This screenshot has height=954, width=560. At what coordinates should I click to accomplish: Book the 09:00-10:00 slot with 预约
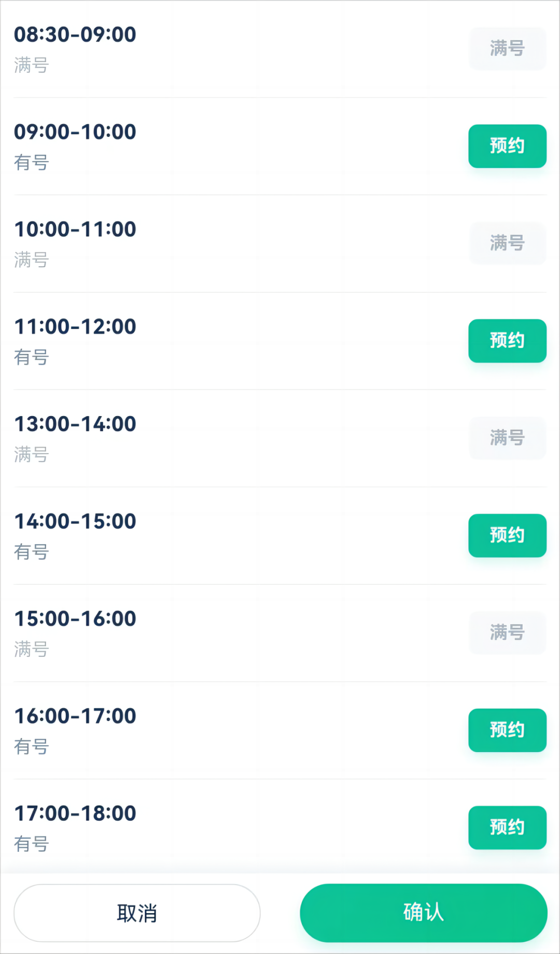coord(507,146)
